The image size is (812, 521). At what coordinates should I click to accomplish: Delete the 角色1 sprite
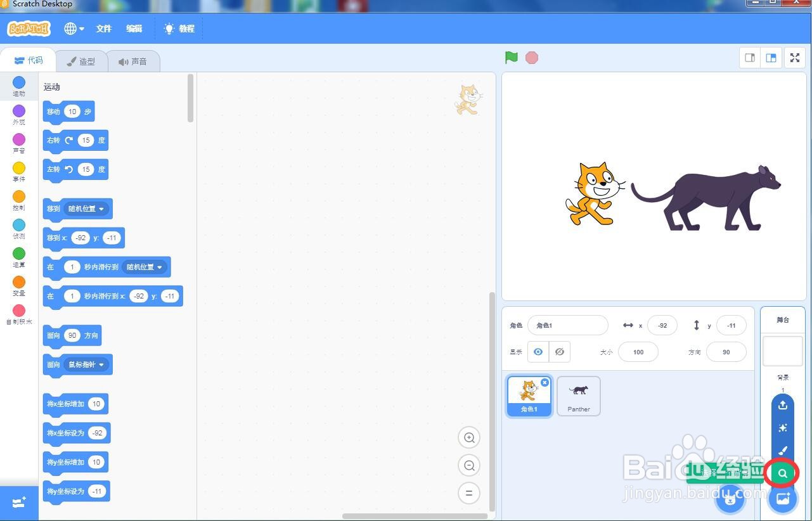click(545, 383)
